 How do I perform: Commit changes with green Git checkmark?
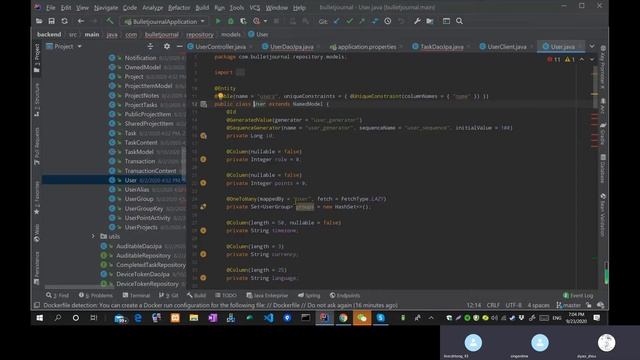(x=349, y=21)
